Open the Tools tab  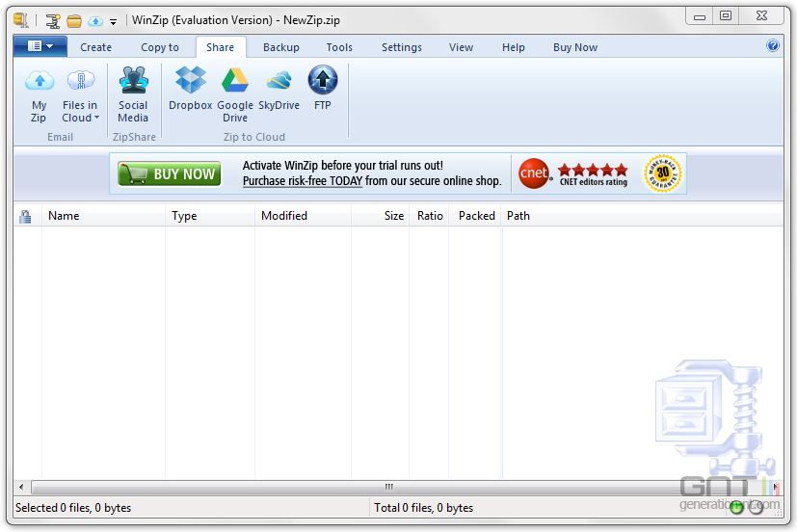tap(339, 47)
